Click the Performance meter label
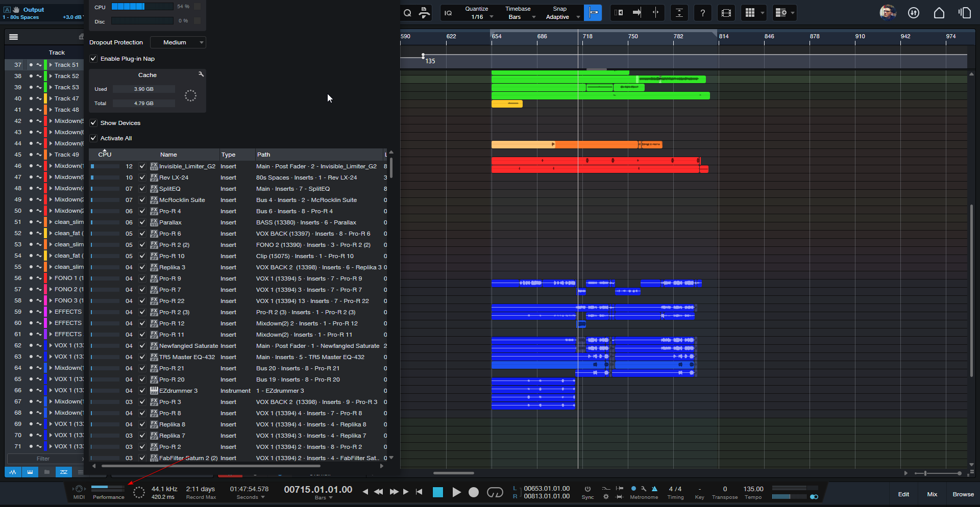The image size is (980, 507). tap(108, 497)
